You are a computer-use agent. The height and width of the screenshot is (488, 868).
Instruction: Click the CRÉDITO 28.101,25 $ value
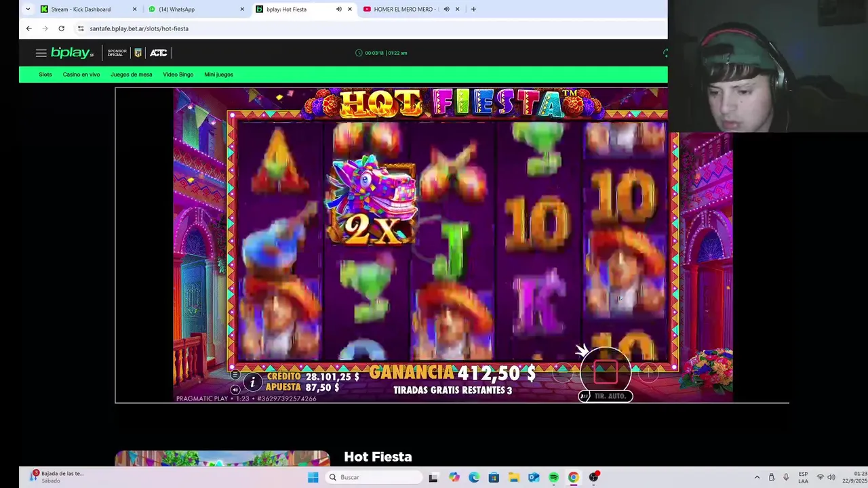(x=332, y=377)
